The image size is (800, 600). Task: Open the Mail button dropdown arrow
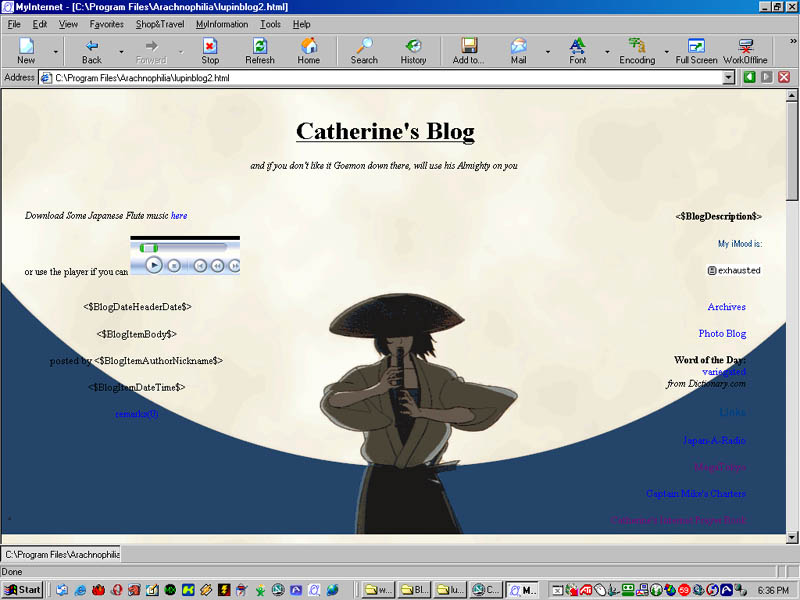coord(548,52)
